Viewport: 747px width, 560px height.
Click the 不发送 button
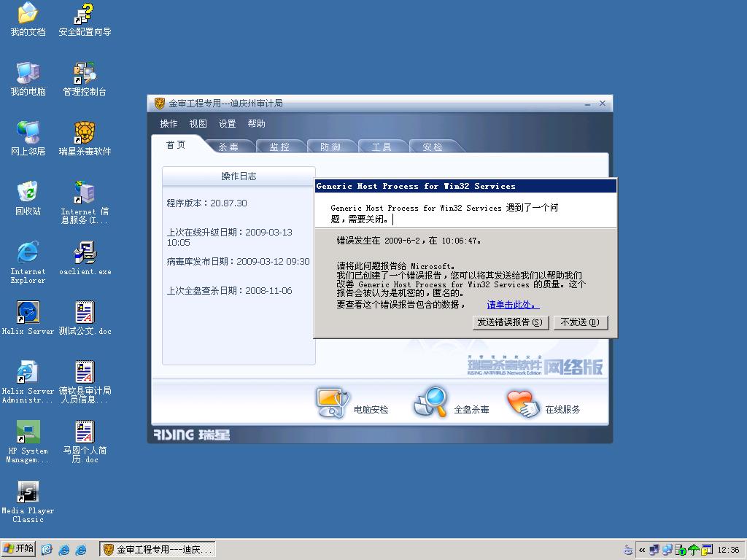pos(580,322)
